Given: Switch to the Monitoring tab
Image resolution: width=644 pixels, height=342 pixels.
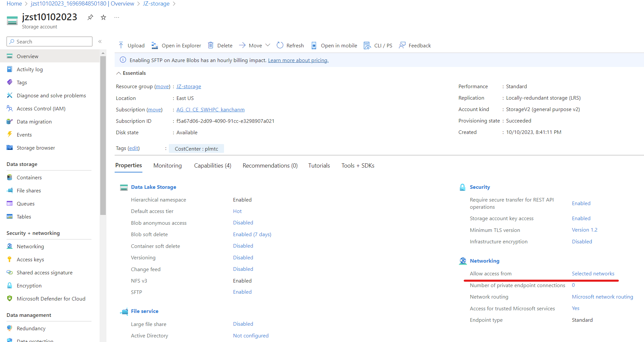Looking at the screenshot, I should pyautogui.click(x=168, y=166).
